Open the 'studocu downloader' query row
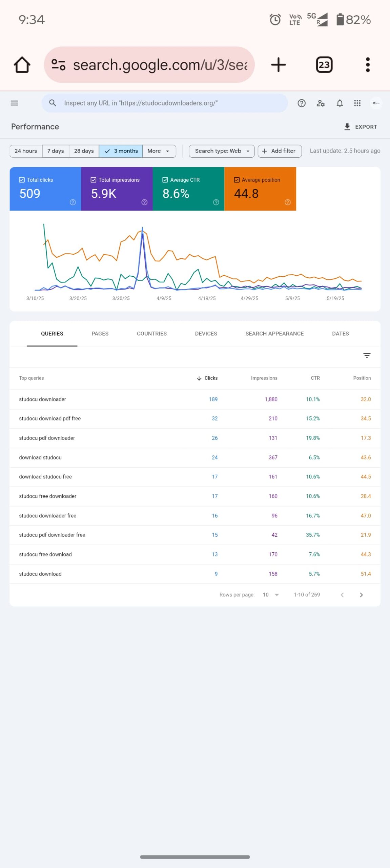Screen dimensions: 390x868 [x=195, y=399]
